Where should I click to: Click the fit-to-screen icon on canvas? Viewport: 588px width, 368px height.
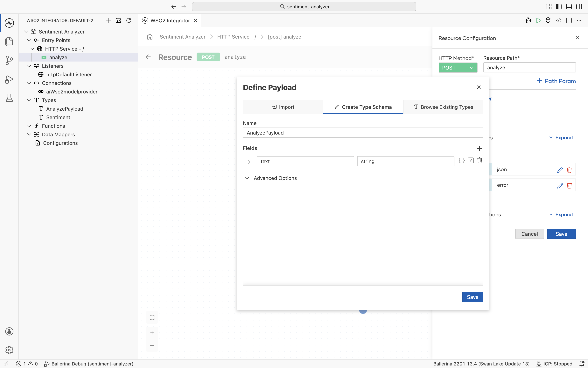[x=152, y=317]
